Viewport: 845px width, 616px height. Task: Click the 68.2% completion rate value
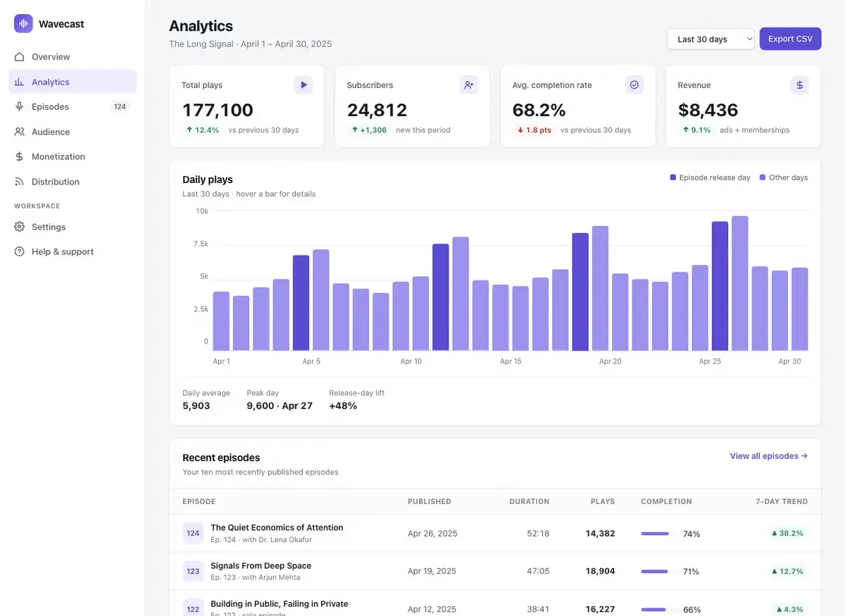click(539, 110)
